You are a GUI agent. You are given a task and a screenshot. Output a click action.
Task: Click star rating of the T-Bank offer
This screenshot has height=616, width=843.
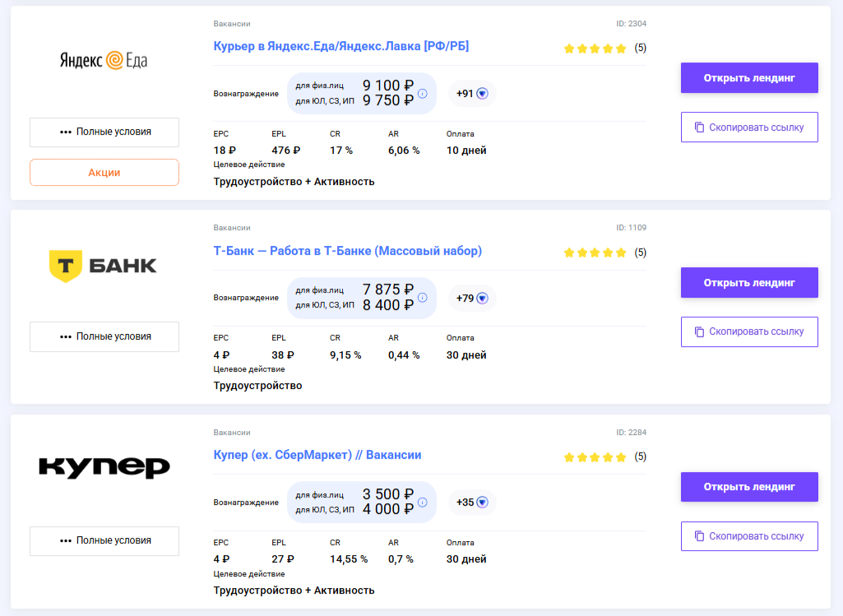tap(595, 252)
